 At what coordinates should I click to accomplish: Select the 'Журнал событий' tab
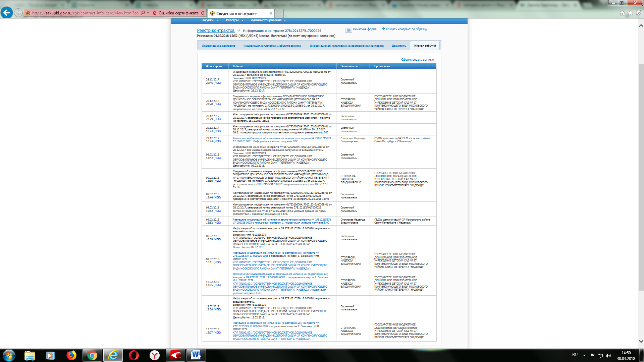pos(425,46)
